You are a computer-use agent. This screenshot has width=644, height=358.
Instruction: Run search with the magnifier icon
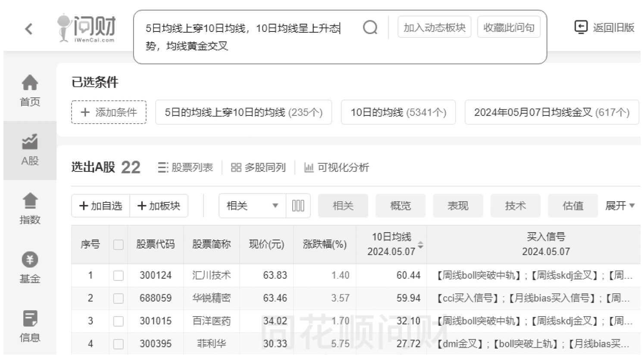(370, 28)
